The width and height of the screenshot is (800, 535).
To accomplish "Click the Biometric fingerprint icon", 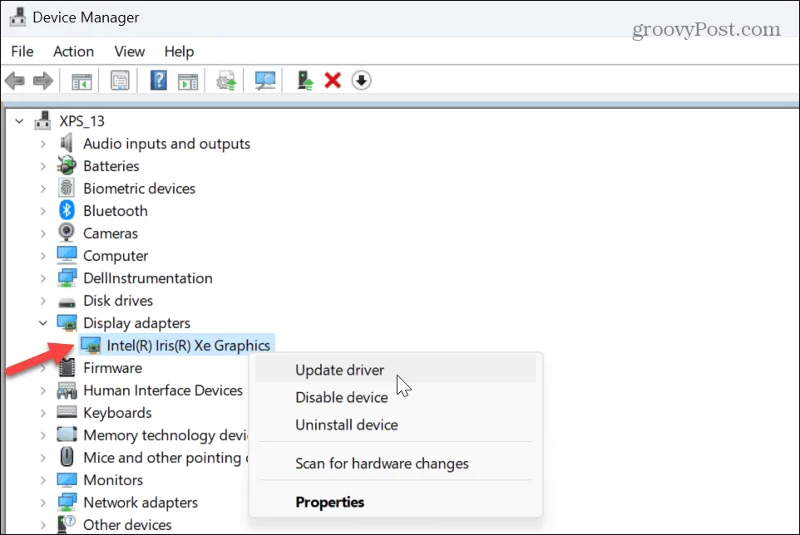I will (x=66, y=188).
